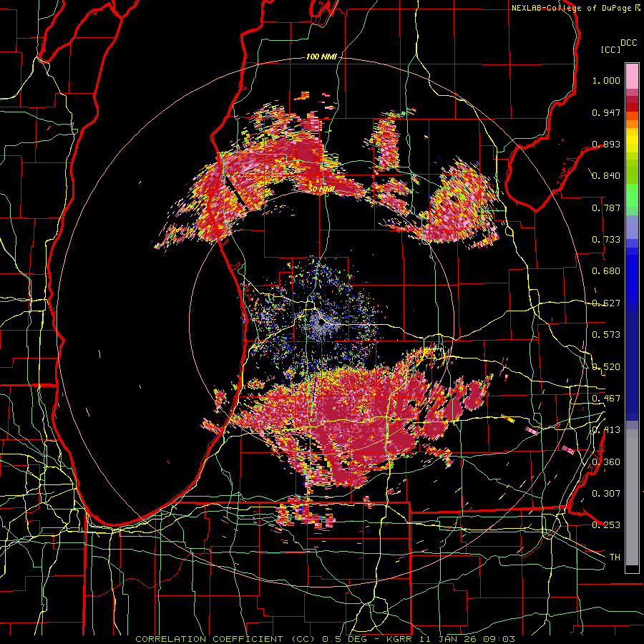Click the 0.253 scale value

click(606, 525)
